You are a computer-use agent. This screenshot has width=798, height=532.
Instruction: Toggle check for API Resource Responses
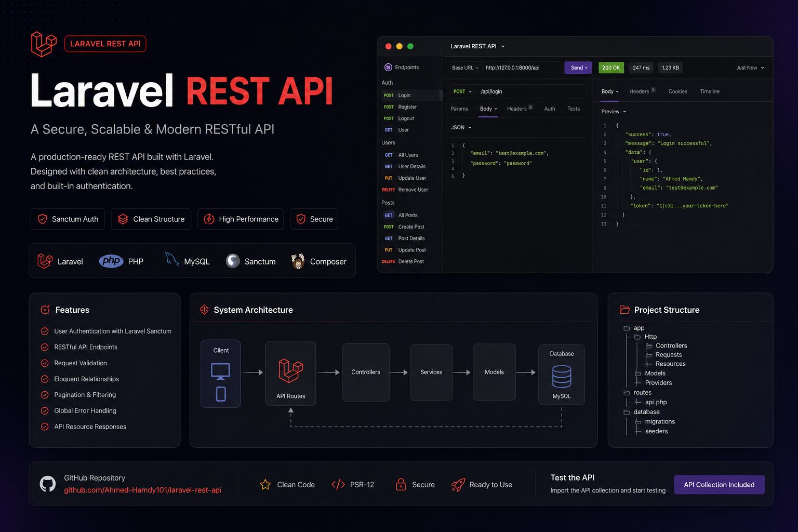click(45, 427)
